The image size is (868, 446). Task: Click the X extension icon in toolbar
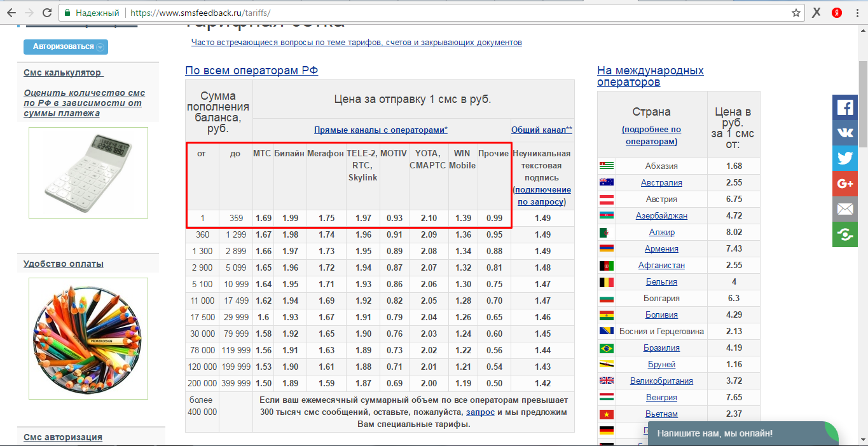click(817, 13)
